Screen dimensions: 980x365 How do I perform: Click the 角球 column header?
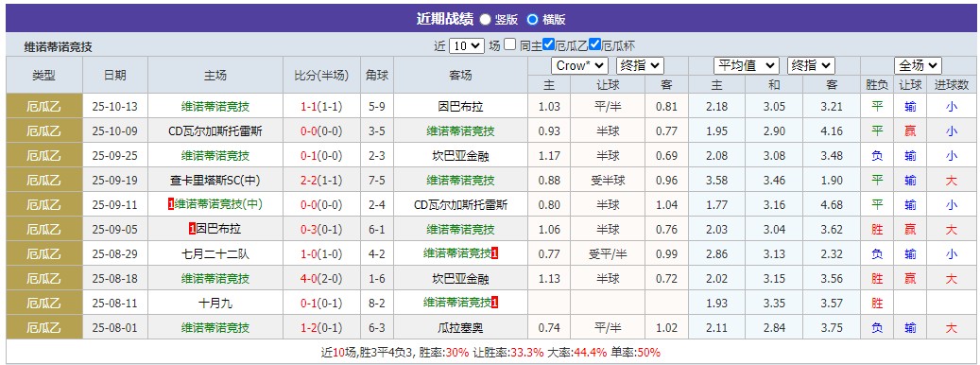pyautogui.click(x=377, y=75)
